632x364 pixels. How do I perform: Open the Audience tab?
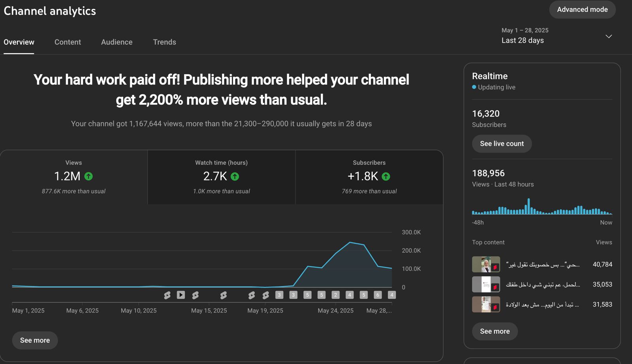pos(117,42)
